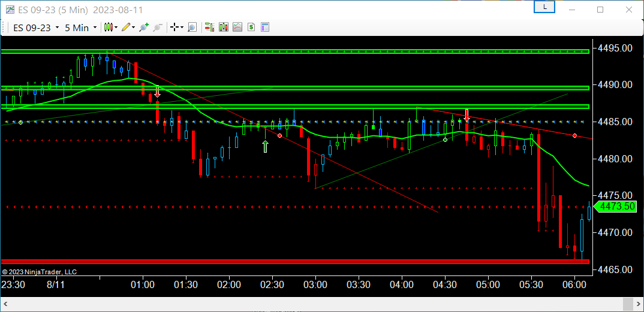The image size is (644, 312).
Task: Click the 06:00 time axis label
Action: coord(574,284)
